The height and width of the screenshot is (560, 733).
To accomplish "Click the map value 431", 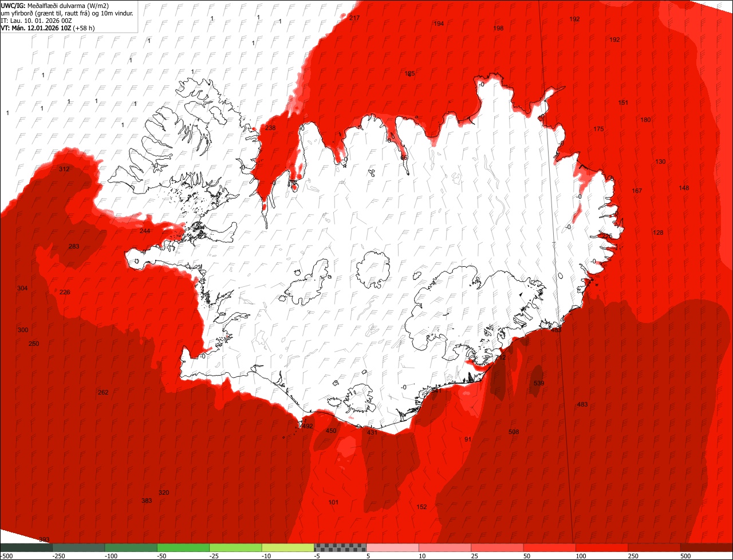I will (x=372, y=432).
